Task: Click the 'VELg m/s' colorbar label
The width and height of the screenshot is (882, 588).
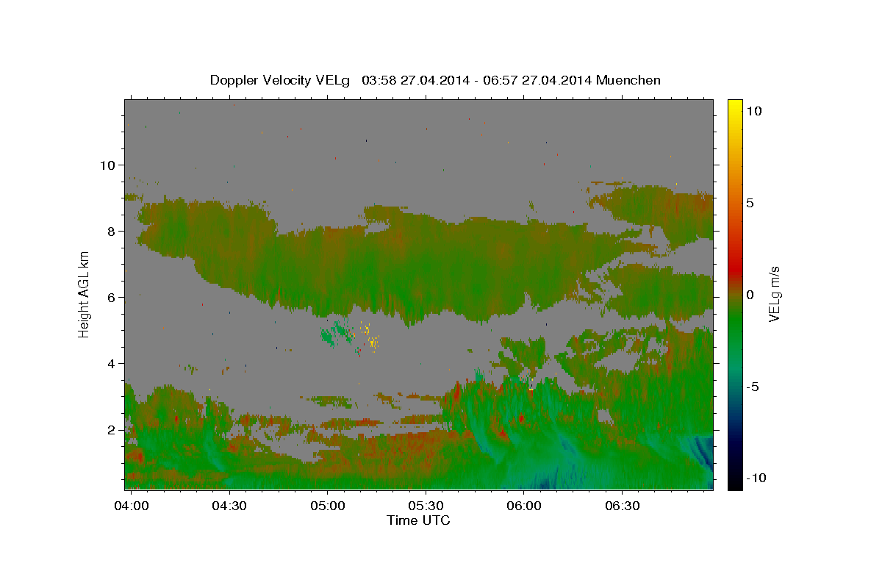Action: tap(774, 294)
